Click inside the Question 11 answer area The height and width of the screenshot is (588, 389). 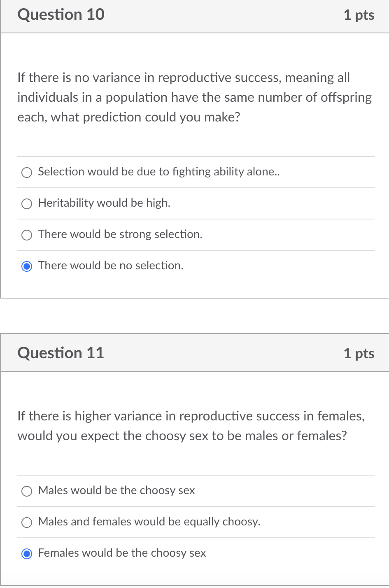[194, 522]
